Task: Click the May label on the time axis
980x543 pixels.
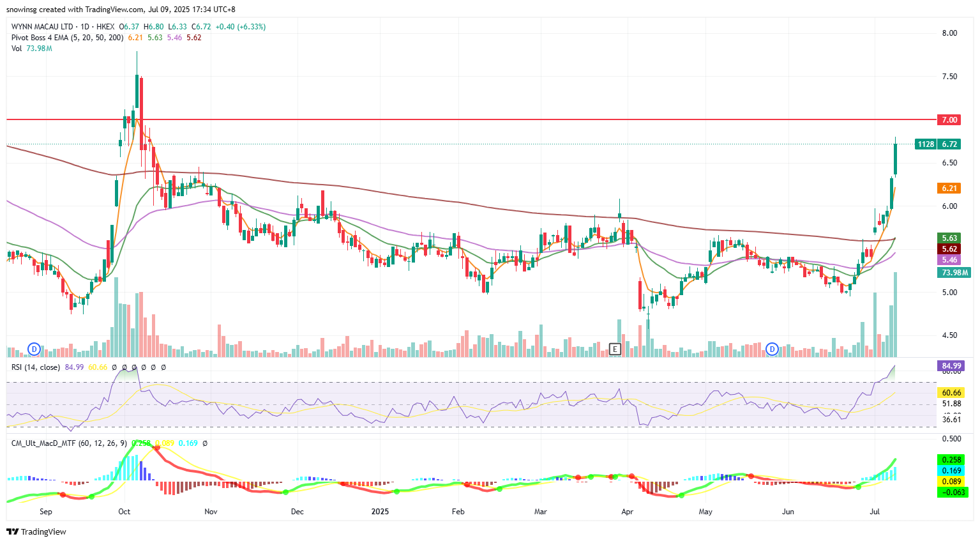Action: point(705,512)
